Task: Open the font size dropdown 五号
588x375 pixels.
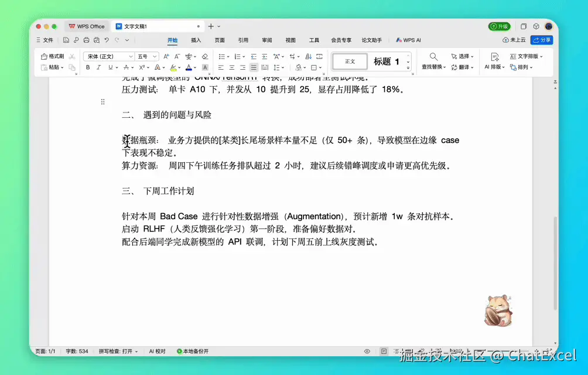Action: (x=145, y=56)
